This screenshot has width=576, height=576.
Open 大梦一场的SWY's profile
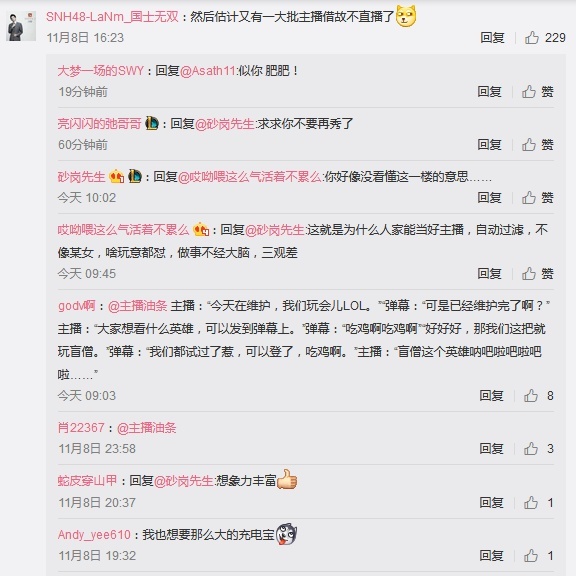coord(101,71)
